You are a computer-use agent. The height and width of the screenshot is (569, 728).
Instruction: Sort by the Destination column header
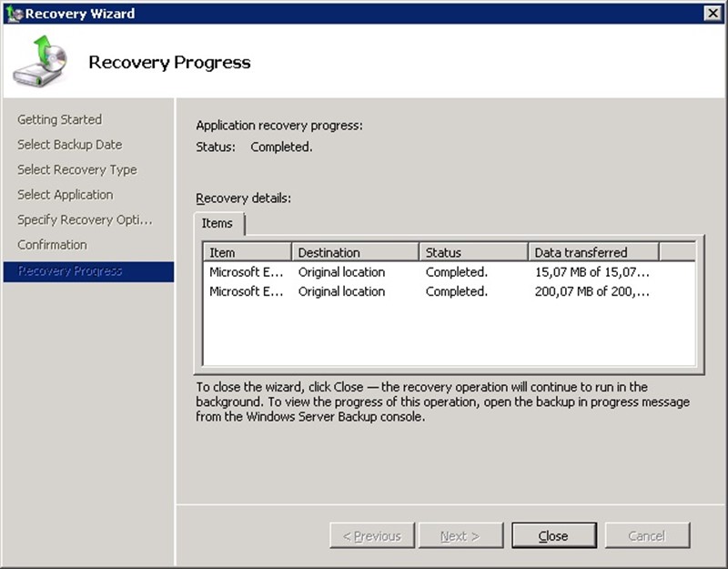pyautogui.click(x=354, y=252)
